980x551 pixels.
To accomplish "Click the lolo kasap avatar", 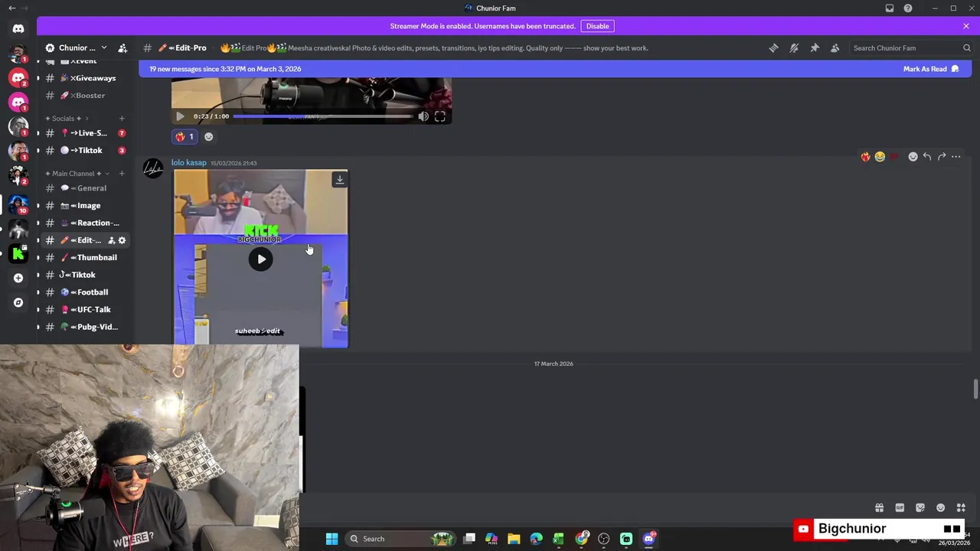I will (153, 169).
